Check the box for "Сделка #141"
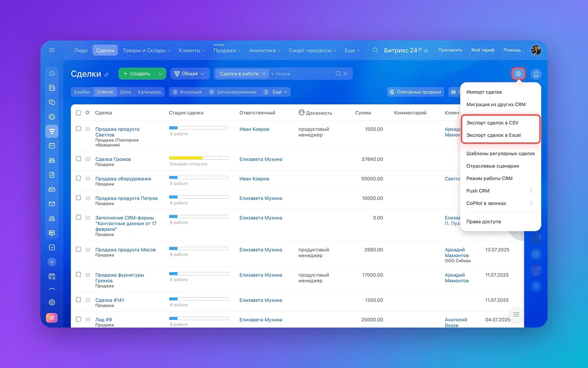This screenshot has width=588, height=368. pyautogui.click(x=79, y=299)
